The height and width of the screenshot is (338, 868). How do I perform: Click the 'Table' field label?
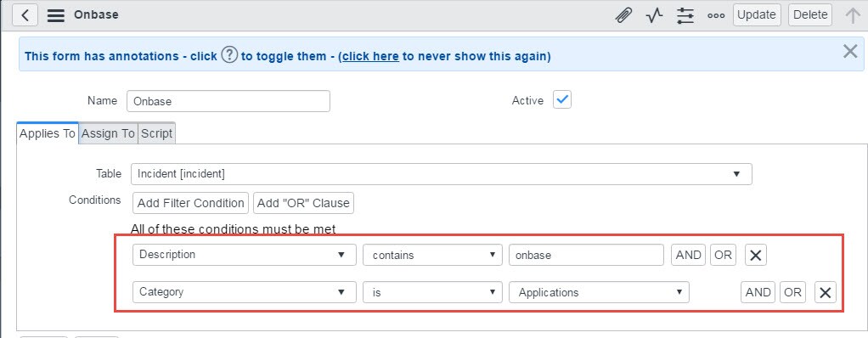[109, 174]
